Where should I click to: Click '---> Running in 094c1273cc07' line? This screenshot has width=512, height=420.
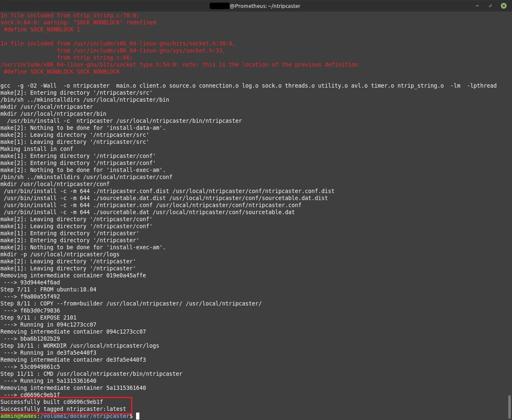pyautogui.click(x=50, y=325)
